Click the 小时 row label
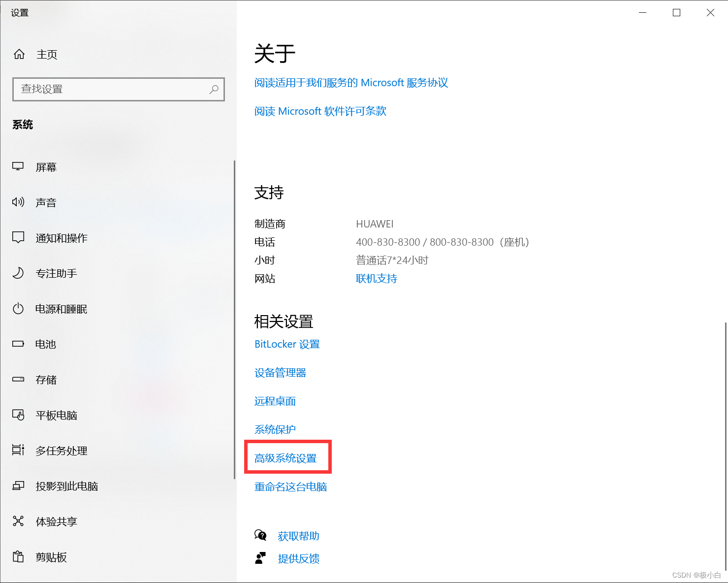Image resolution: width=728 pixels, height=583 pixels. (265, 260)
